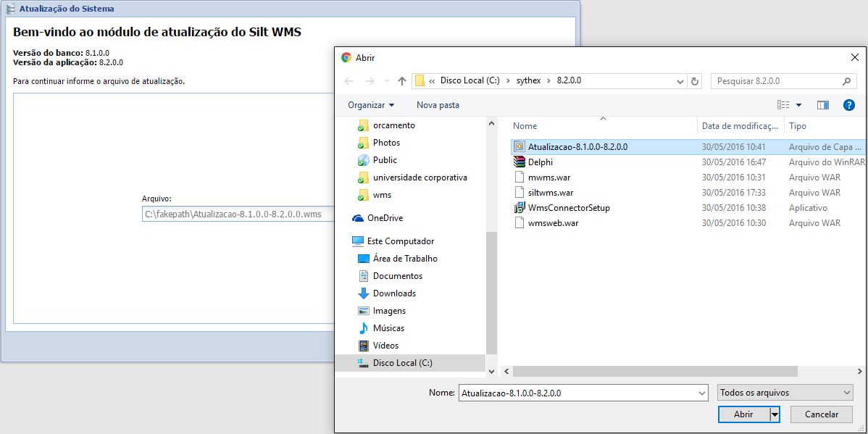
Task: Click sythex in the address path
Action: (529, 81)
